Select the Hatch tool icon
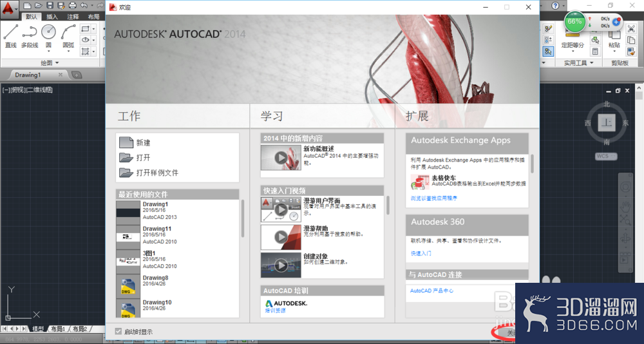The height and width of the screenshot is (344, 644). pos(85,52)
